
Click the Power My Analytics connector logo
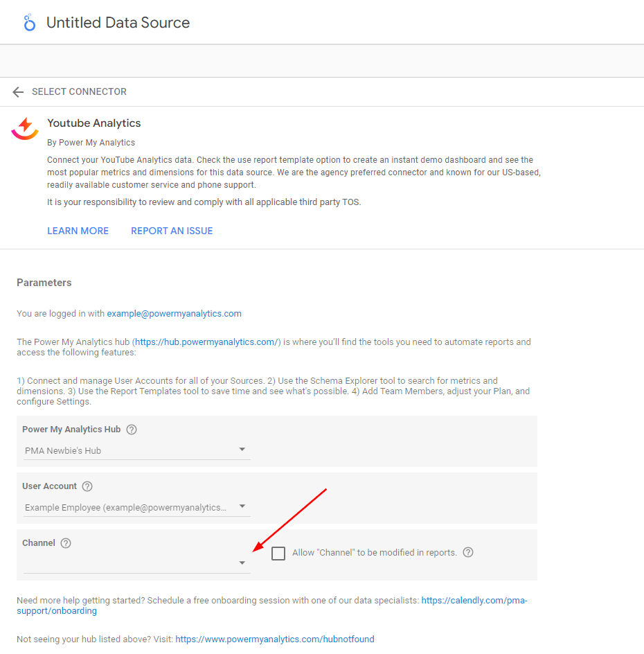click(x=25, y=128)
